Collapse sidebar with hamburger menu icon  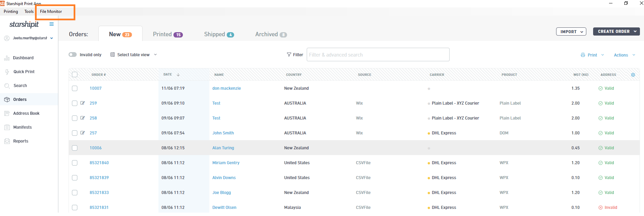[52, 24]
